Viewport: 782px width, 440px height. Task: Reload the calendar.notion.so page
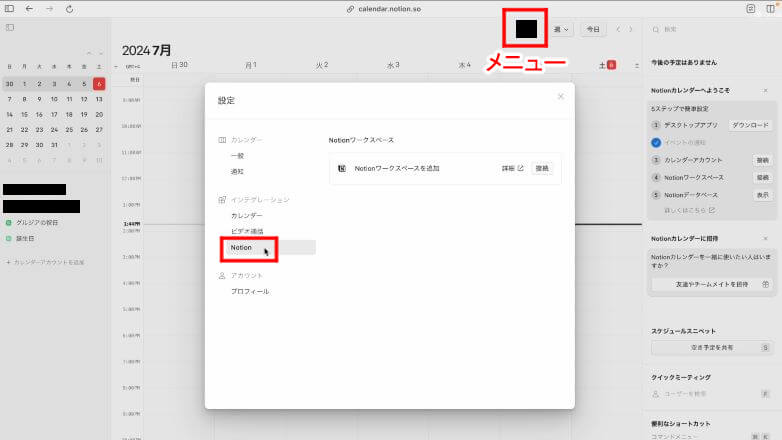pos(69,8)
